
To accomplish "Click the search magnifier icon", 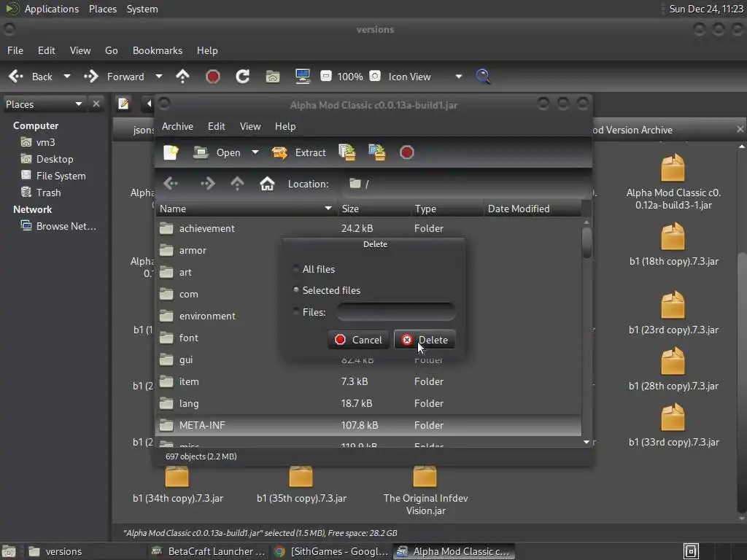I will coord(483,76).
